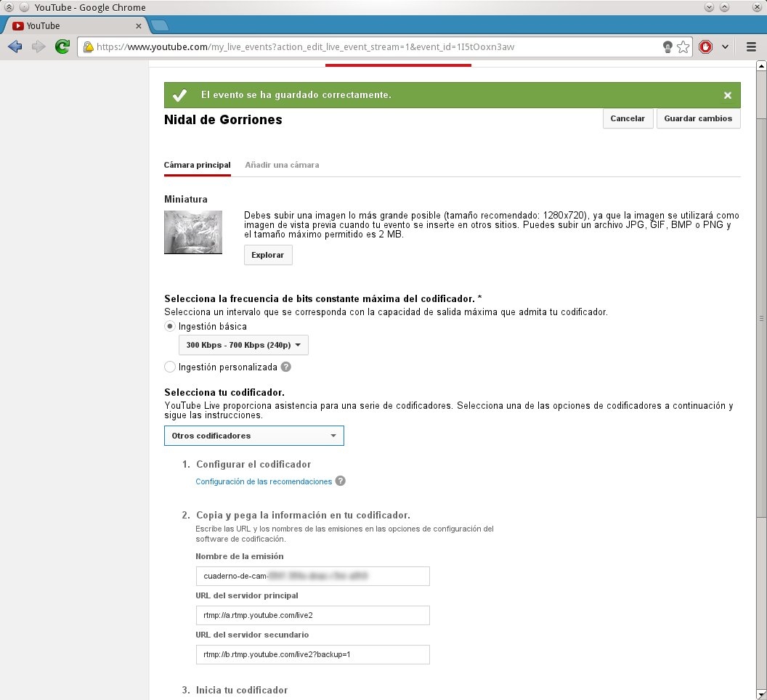Screen dimensions: 767x700
Task: Open a new browser tab
Action: tap(159, 25)
